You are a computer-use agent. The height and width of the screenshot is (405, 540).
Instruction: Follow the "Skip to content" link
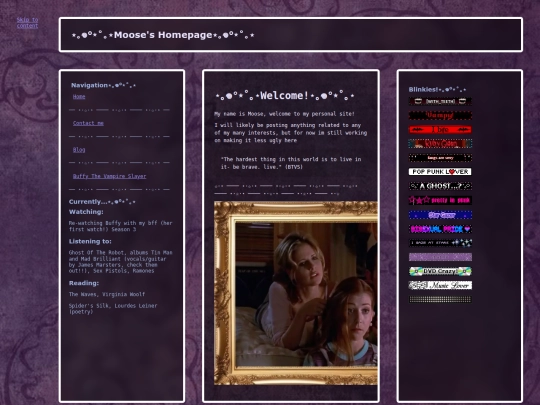pos(28,23)
